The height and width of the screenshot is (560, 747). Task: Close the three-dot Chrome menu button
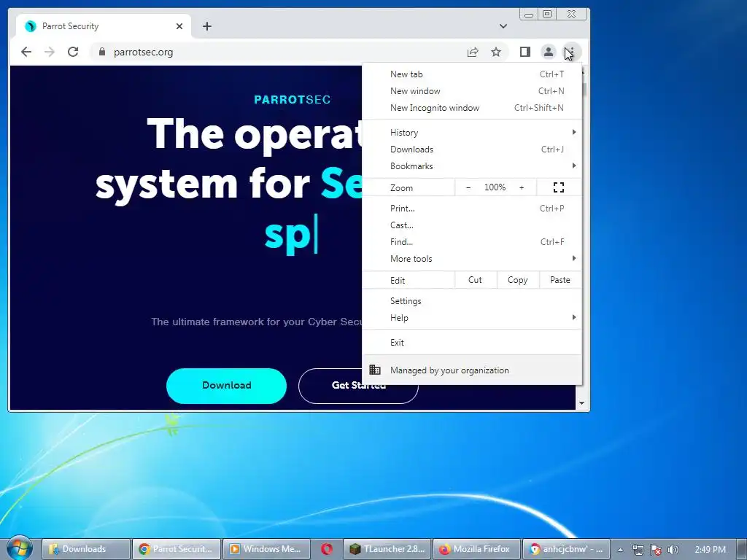click(x=570, y=52)
